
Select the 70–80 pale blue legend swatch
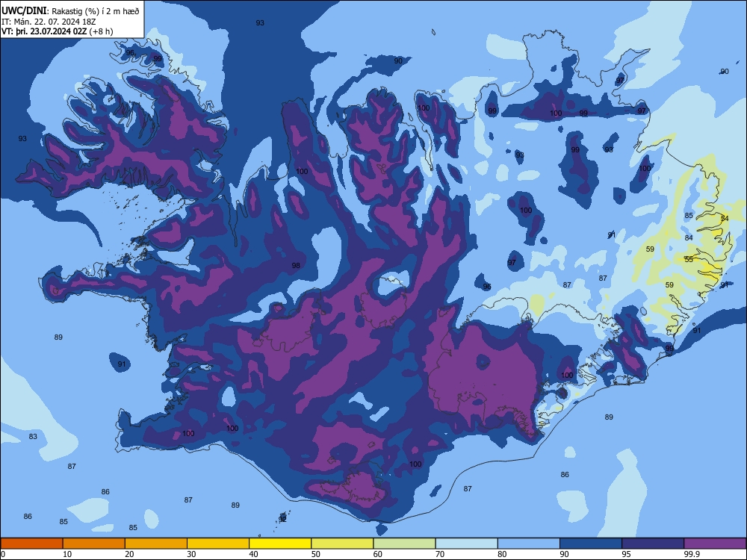467,544
